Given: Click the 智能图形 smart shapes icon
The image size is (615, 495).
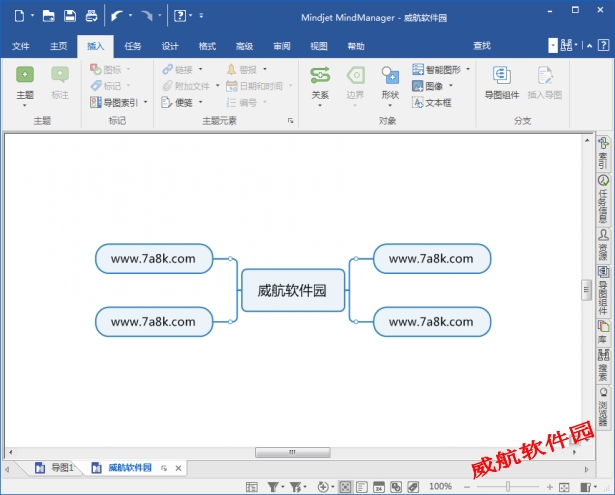Looking at the screenshot, I should coord(418,69).
